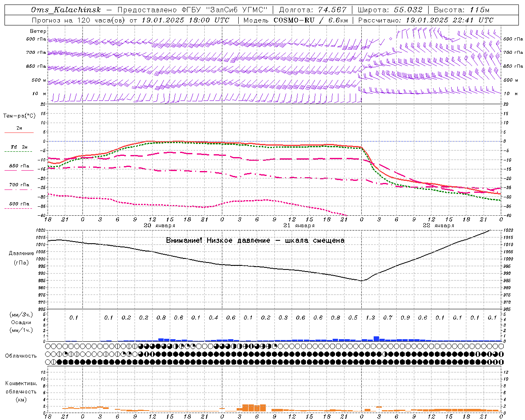Click the Ветер panel label

(38, 31)
